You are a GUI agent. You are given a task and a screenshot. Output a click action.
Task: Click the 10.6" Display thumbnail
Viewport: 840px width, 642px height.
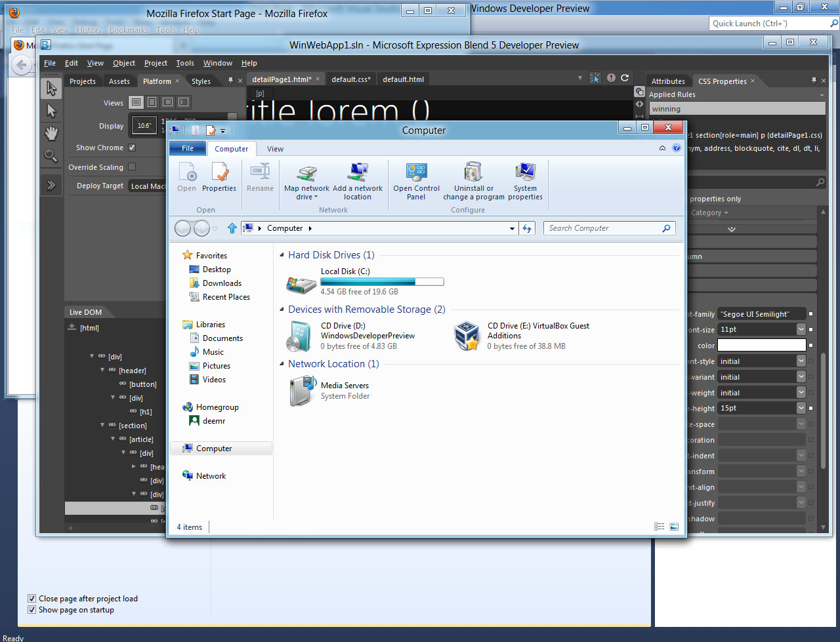point(144,125)
